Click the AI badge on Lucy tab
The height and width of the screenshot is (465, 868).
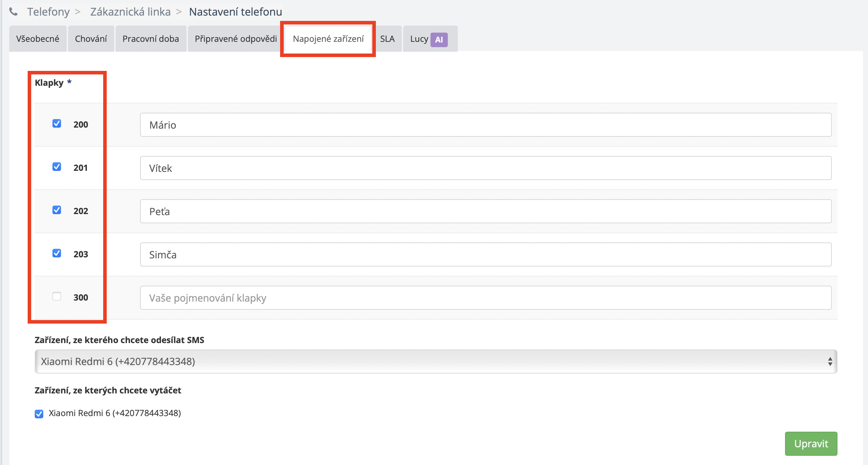pyautogui.click(x=439, y=40)
